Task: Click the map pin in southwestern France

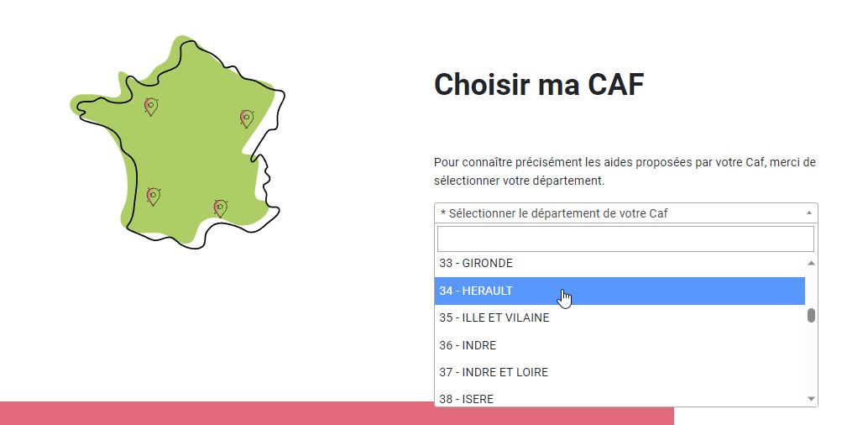Action: click(154, 197)
